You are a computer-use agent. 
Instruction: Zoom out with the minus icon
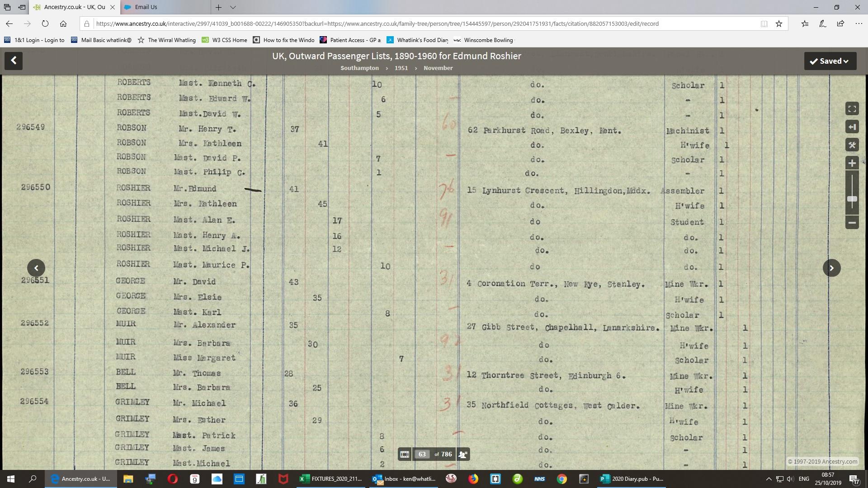pyautogui.click(x=852, y=223)
